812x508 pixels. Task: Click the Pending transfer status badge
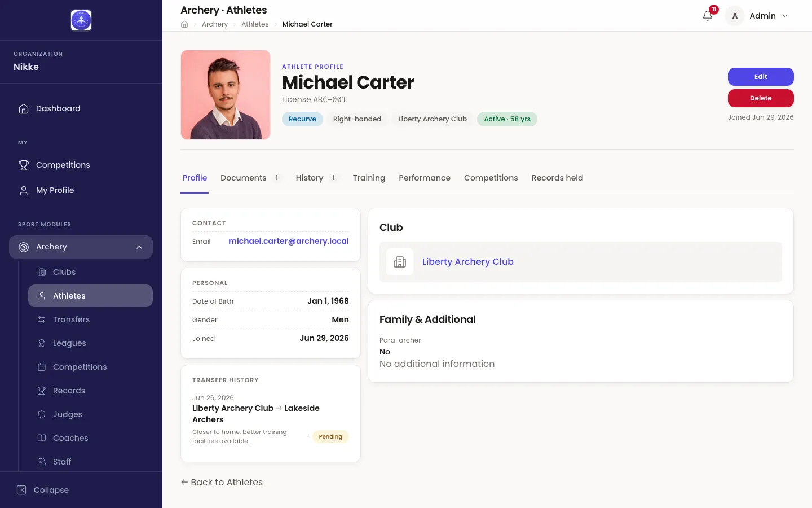[330, 437]
